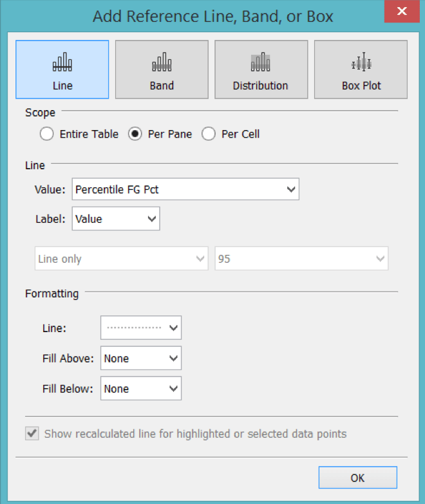
Task: Expand the Fill Above dropdown
Action: tap(141, 359)
